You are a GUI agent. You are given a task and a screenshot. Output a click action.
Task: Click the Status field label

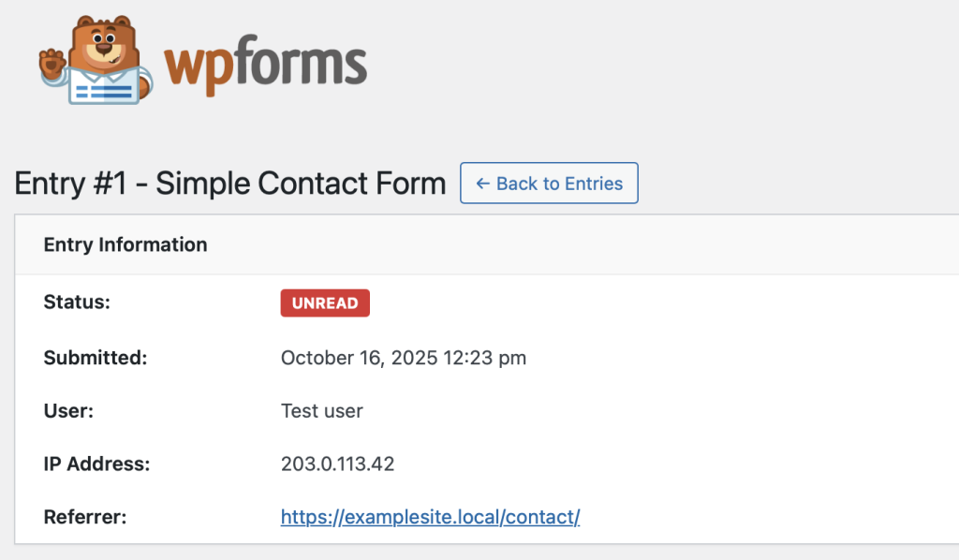click(x=77, y=302)
